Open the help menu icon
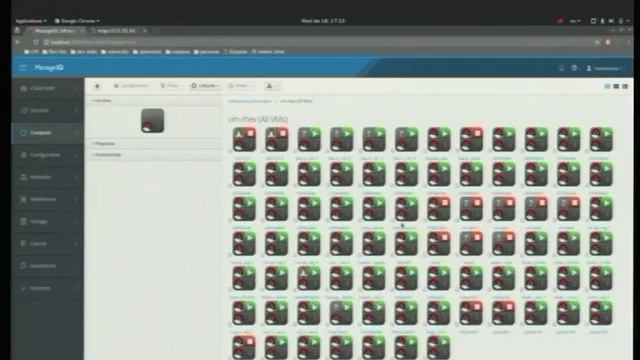640x360 pixels. click(575, 68)
